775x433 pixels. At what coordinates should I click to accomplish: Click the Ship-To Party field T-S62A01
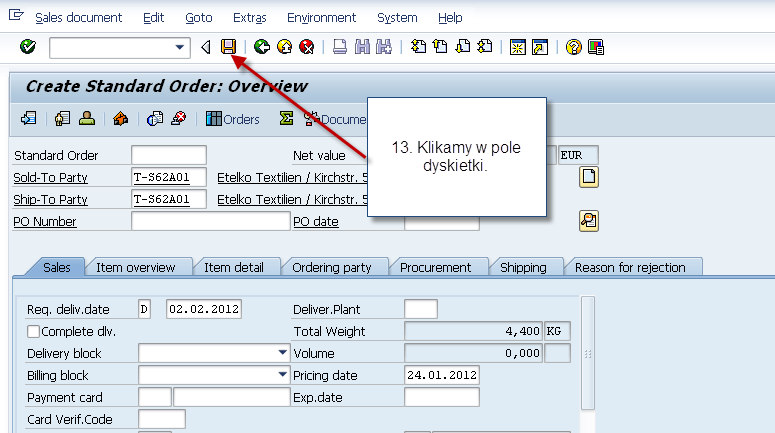tap(169, 199)
